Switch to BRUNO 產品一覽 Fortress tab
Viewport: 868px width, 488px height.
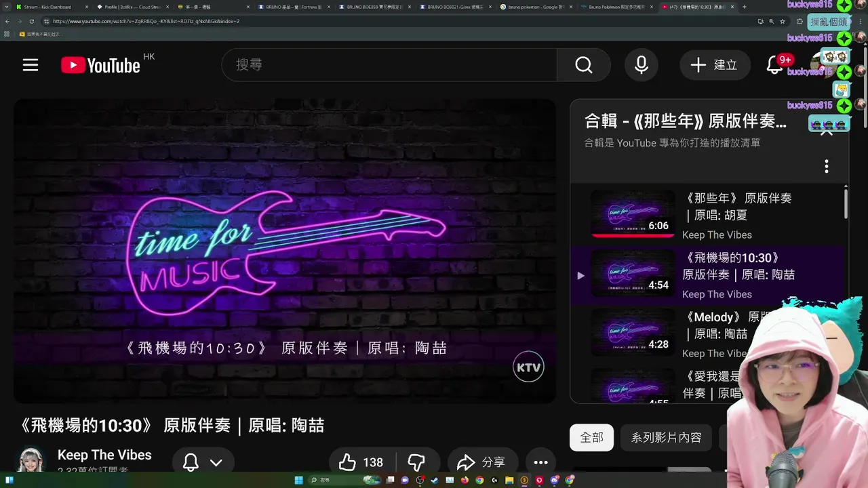[294, 7]
